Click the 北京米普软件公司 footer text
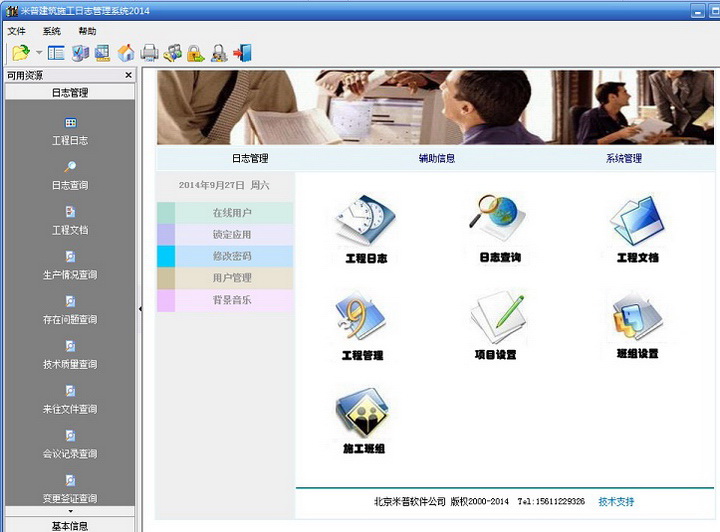This screenshot has height=532, width=720. click(410, 502)
